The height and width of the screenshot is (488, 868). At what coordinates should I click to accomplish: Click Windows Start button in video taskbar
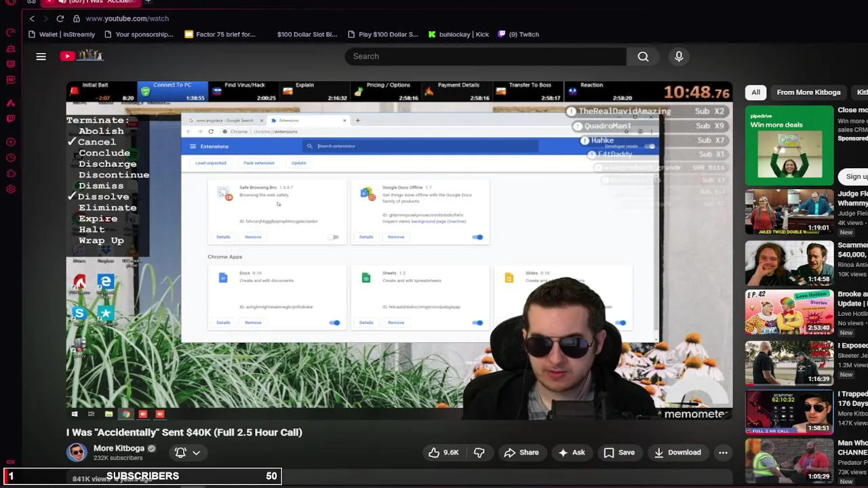point(75,414)
